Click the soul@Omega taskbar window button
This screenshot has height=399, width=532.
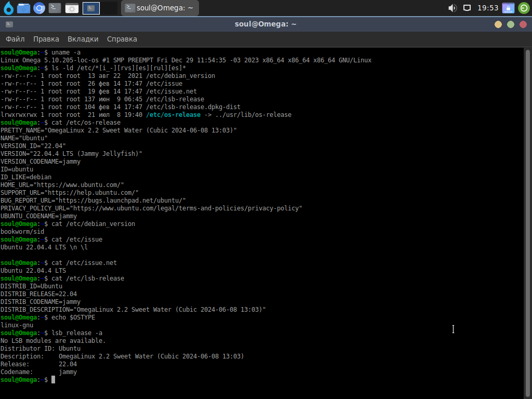[160, 8]
